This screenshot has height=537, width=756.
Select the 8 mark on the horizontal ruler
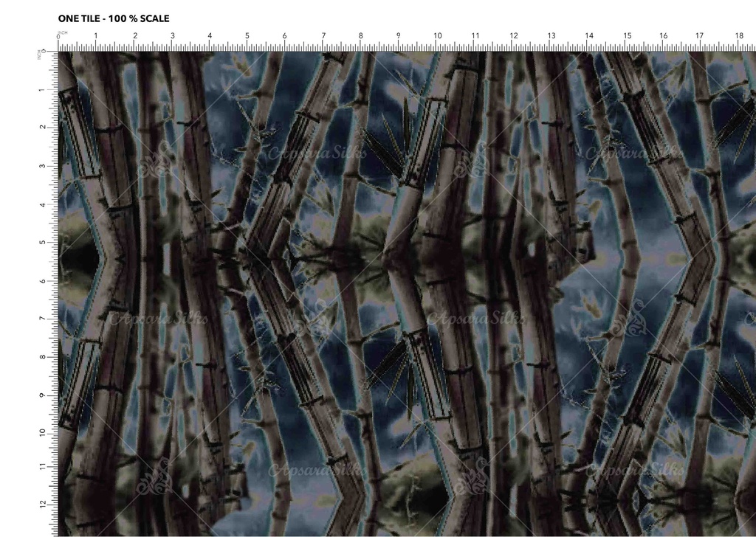click(361, 35)
